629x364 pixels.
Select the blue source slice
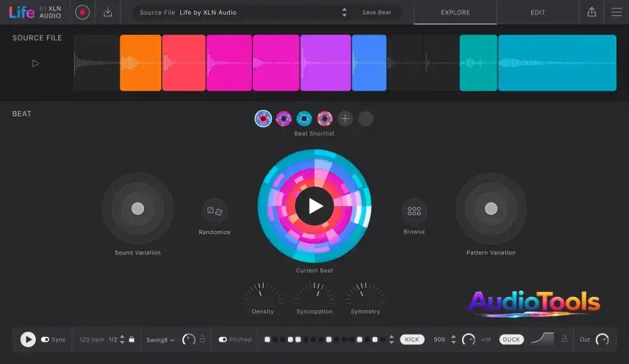coord(369,63)
